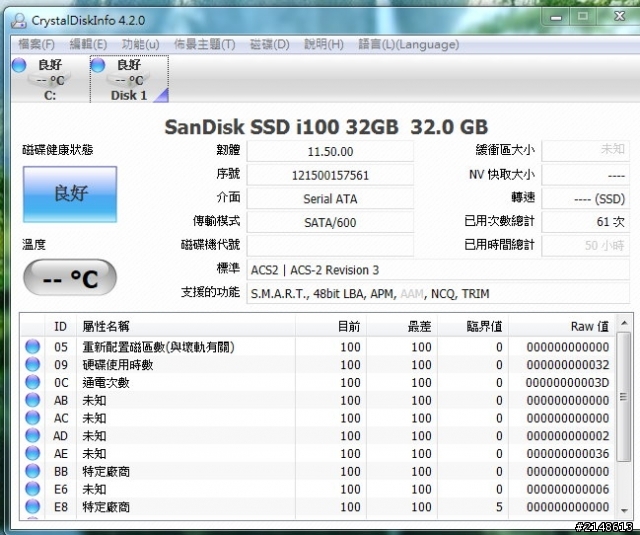The image size is (640, 535).
Task: Click the empty drive letter field
Action: tap(330, 246)
